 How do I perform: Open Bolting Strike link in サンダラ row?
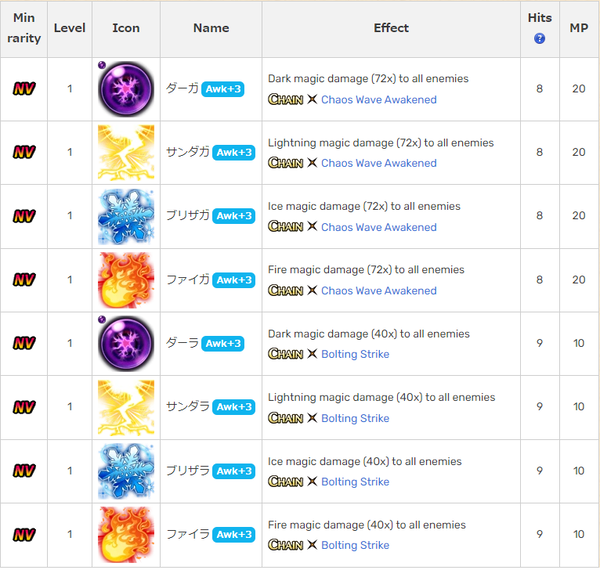tap(355, 418)
